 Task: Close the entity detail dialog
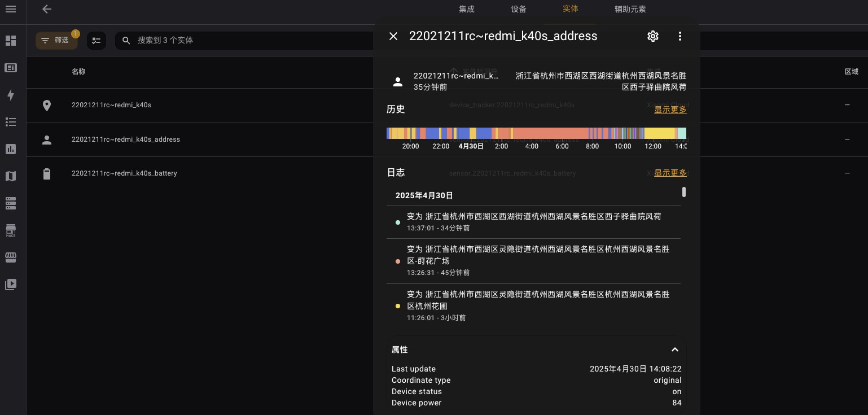tap(393, 36)
